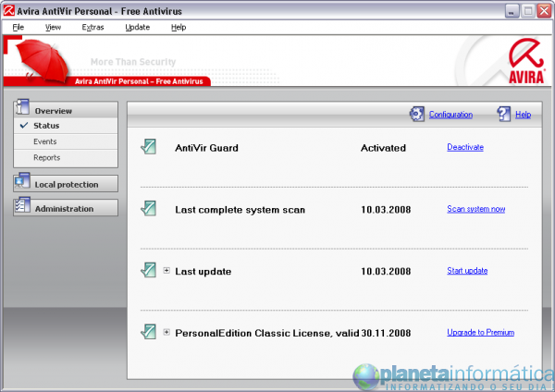Click Upgrade to Premium link

tap(481, 332)
